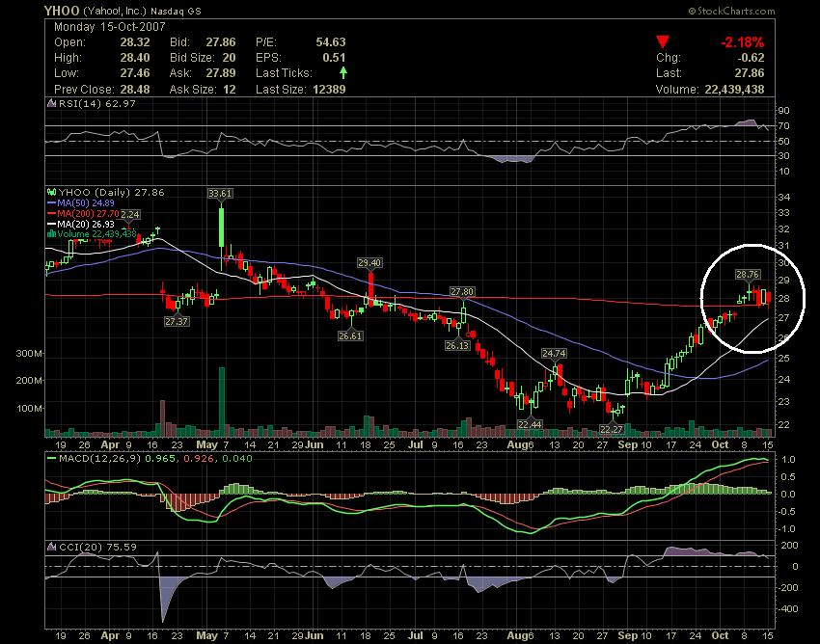Click the 70 level on RSI axis
The image size is (820, 644).
tap(783, 126)
